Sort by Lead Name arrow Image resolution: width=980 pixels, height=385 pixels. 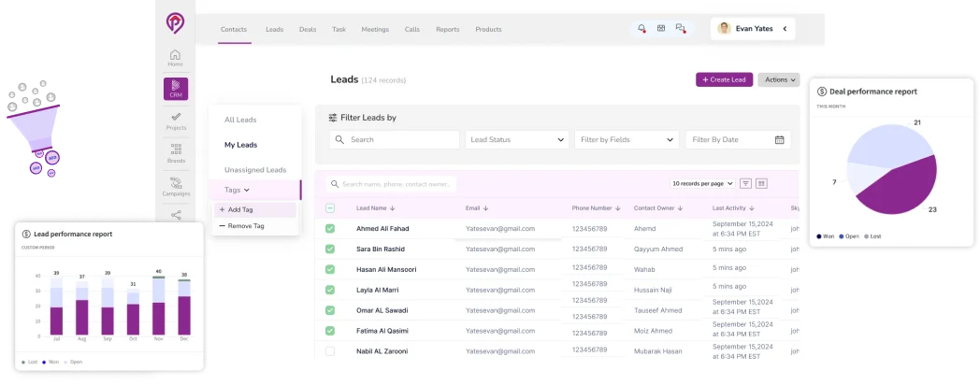[392, 208]
